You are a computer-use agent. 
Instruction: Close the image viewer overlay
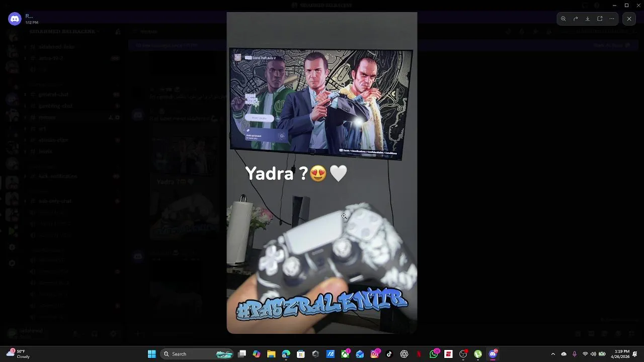click(629, 19)
